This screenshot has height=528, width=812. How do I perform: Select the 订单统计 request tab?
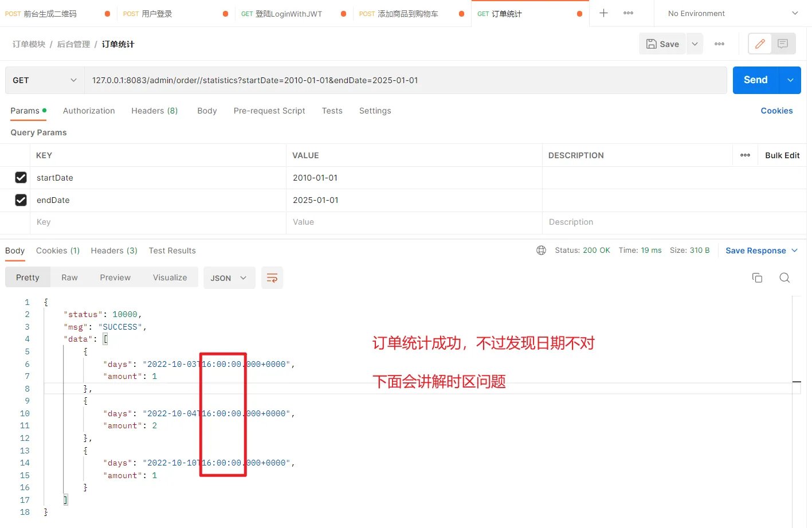coord(507,14)
